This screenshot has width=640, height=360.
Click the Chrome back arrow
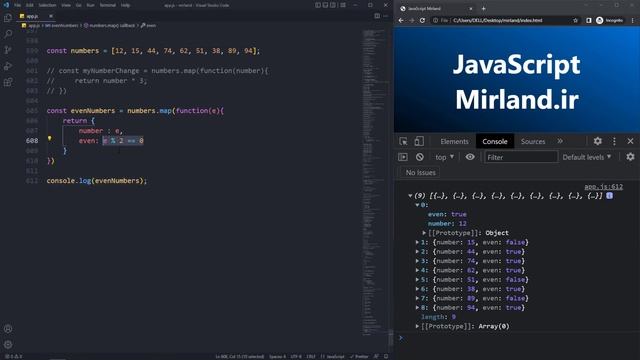point(401,20)
